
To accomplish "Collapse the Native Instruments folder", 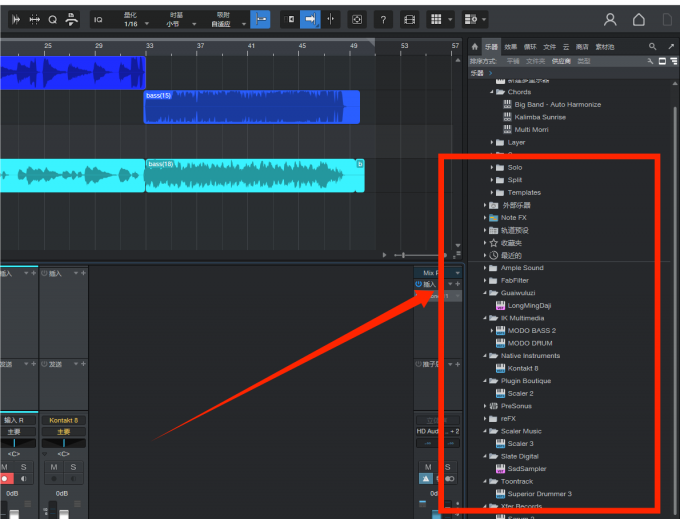I will (x=486, y=356).
